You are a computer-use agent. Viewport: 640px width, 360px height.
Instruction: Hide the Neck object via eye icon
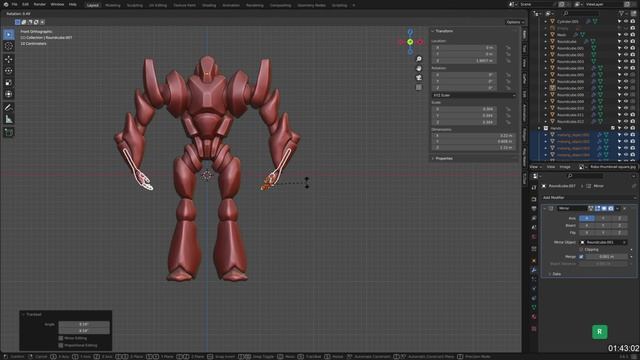626,35
